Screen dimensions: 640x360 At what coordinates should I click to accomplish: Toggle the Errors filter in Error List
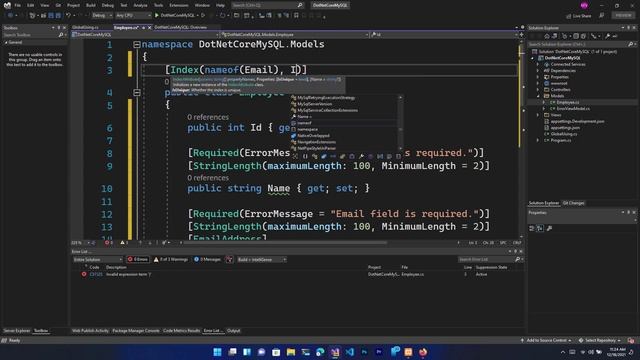coord(138,260)
